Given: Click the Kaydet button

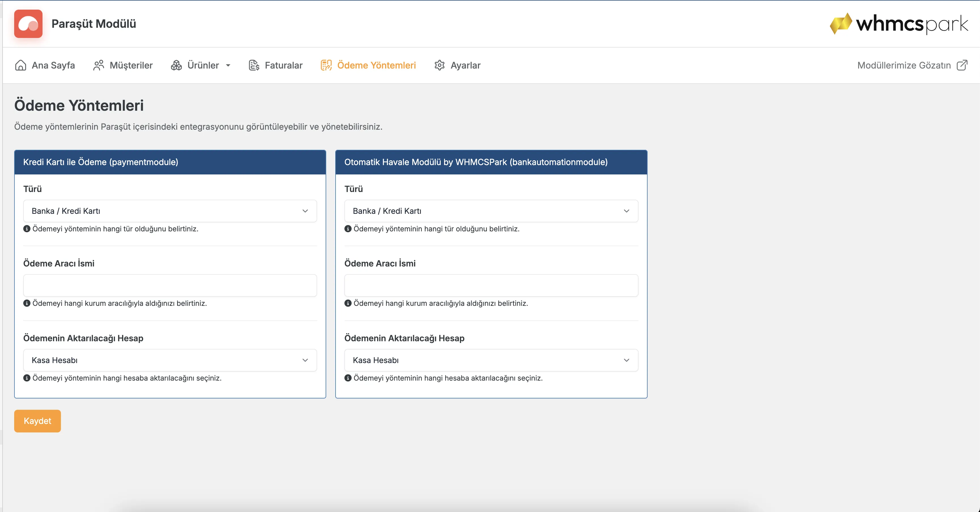Looking at the screenshot, I should pos(37,421).
